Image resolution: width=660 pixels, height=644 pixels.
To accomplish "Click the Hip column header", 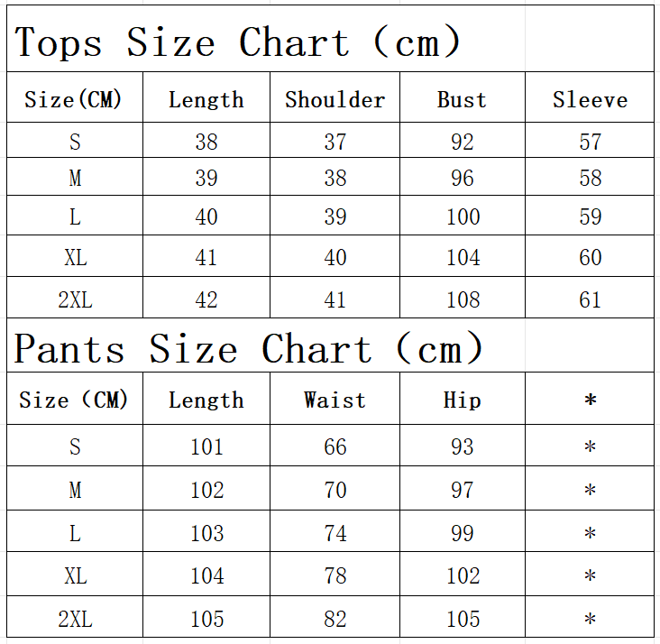I will [462, 400].
